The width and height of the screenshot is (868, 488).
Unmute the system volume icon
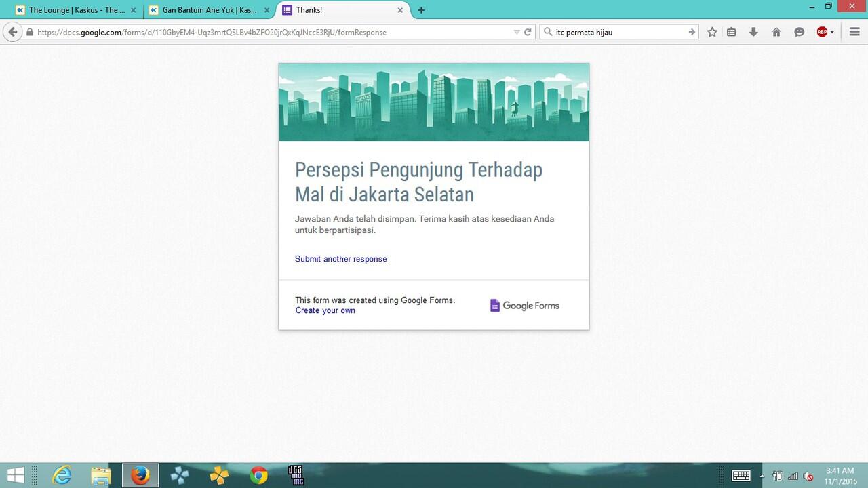pos(807,476)
